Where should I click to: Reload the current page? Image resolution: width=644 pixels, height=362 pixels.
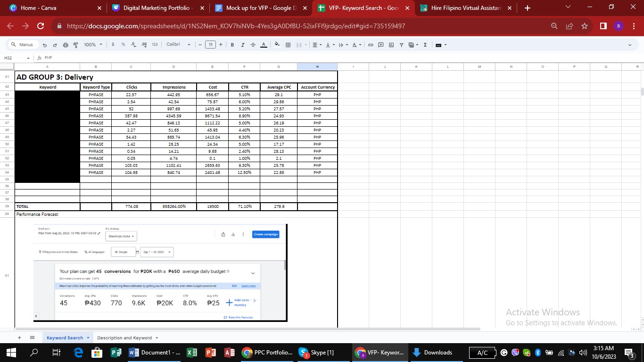[41, 26]
